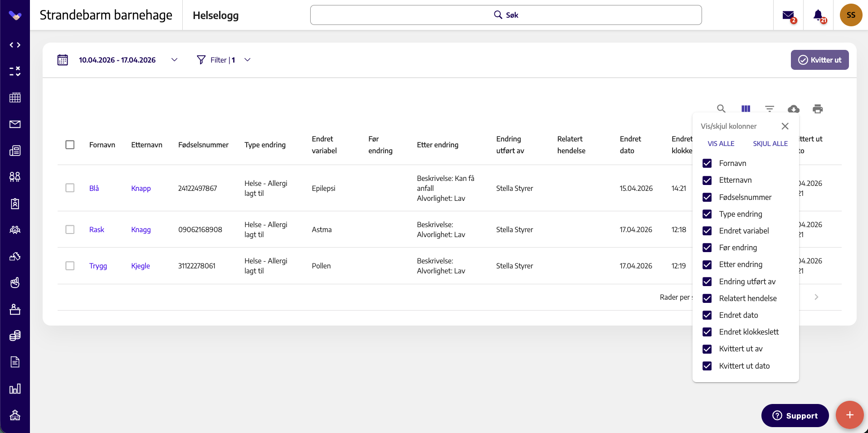Expand the Filter dropdown chevron
Viewport: 868px width, 433px height.
click(247, 60)
